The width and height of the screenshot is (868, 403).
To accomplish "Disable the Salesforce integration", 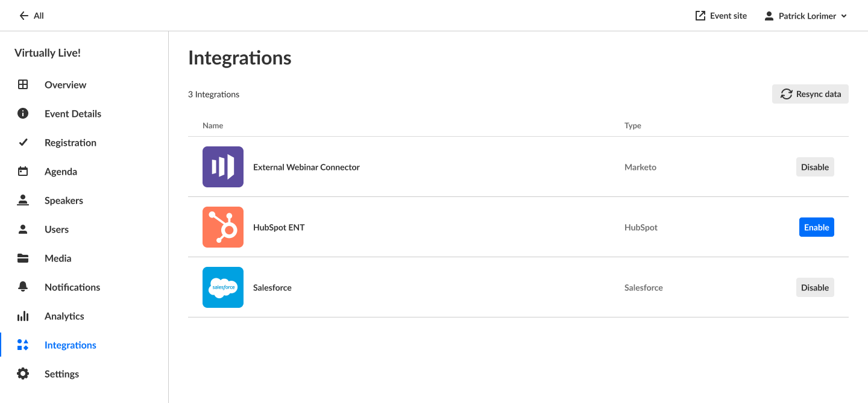I will click(x=815, y=287).
